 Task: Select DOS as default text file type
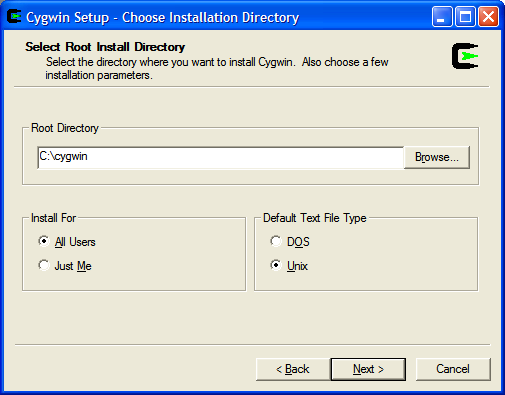290,241
